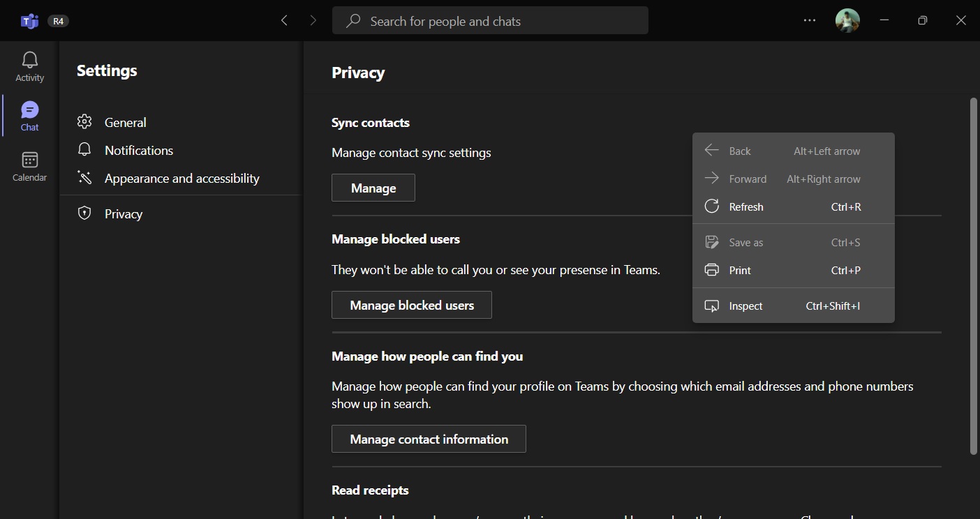Click the Manage how people can find you heading
This screenshot has width=980, height=519.
pos(427,356)
